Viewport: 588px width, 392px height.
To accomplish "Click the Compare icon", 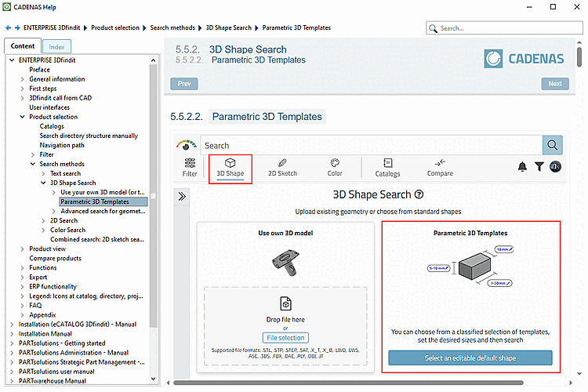I will tap(440, 168).
